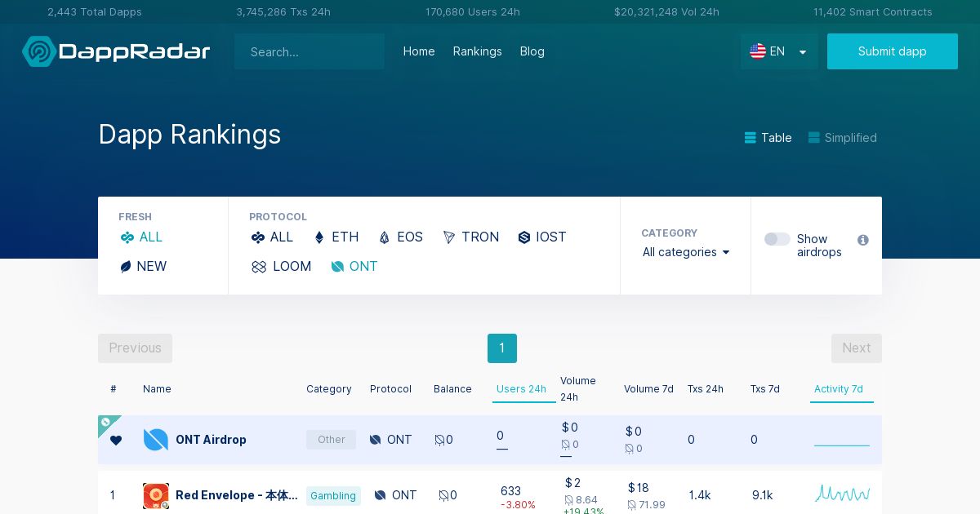Open the Red Envelope dapp link
This screenshot has height=514, width=980.
click(x=237, y=495)
